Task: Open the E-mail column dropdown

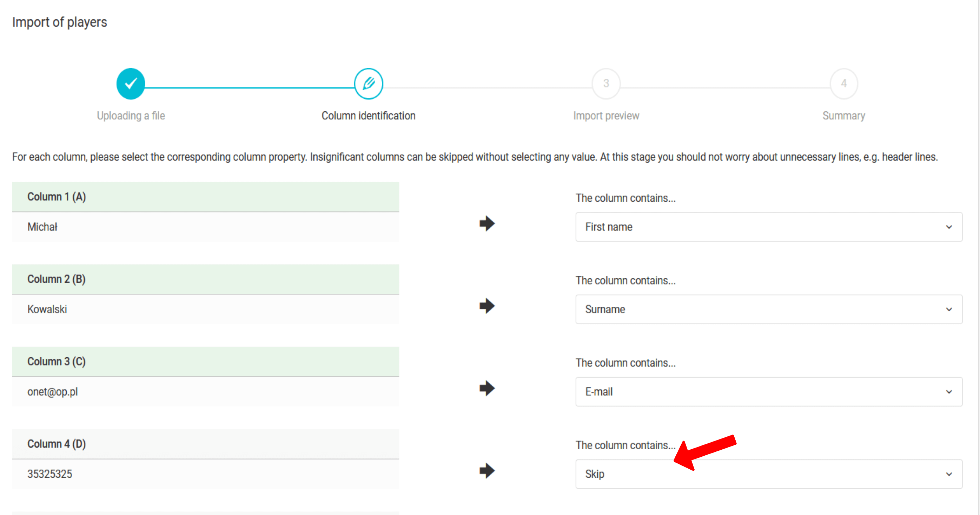Action: click(768, 392)
